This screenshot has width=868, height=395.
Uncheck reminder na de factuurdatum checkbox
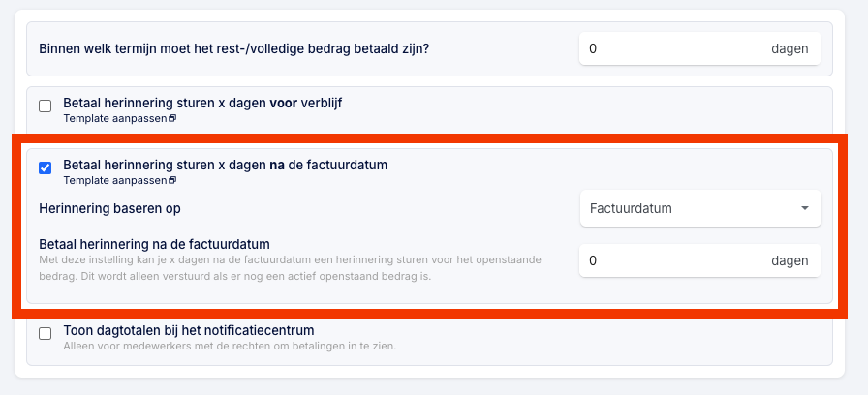(45, 167)
